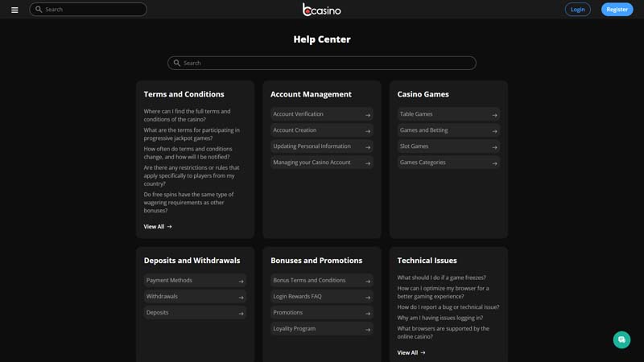Open Games and Betting topic
The width and height of the screenshot is (644, 362).
coord(448,130)
